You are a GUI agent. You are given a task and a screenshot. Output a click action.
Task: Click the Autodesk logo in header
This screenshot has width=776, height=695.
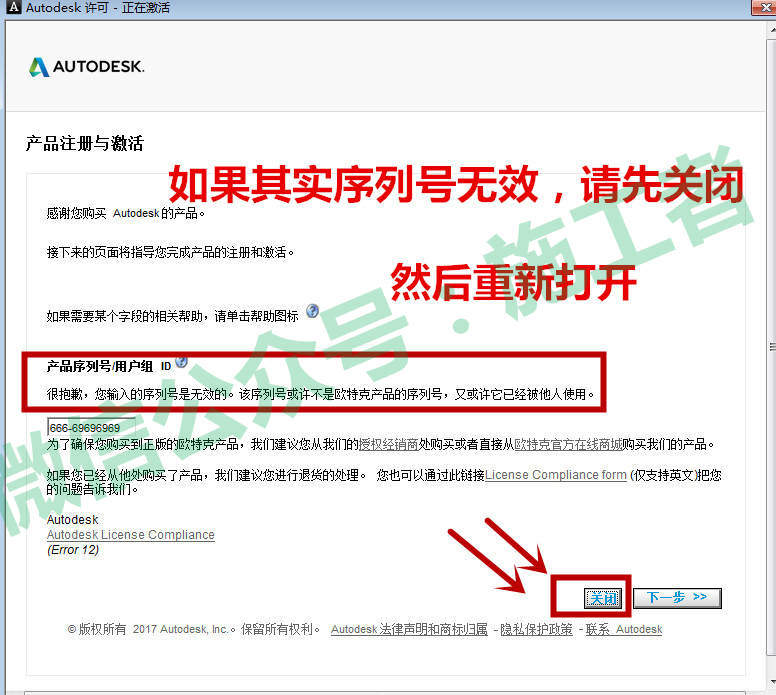tap(87, 67)
